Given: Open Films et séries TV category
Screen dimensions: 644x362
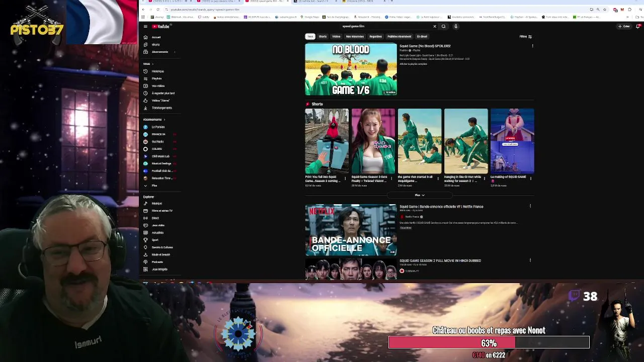Looking at the screenshot, I should coord(162,211).
